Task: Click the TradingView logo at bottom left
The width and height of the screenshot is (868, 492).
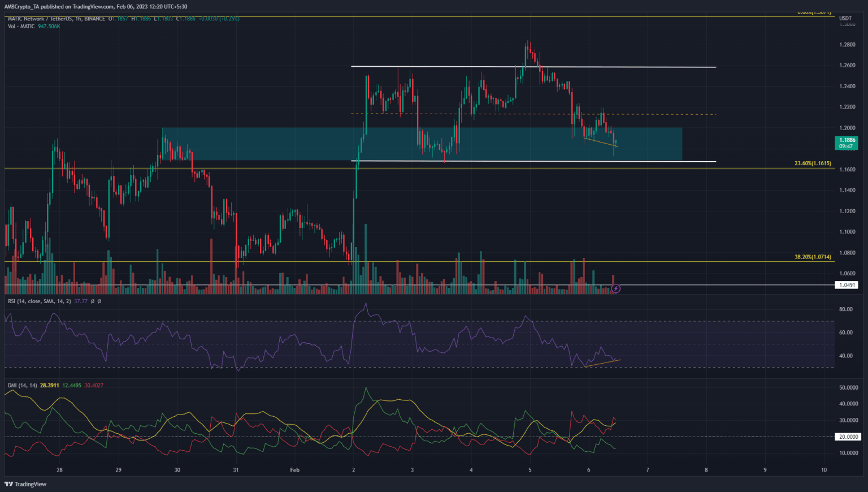Action: pos(25,484)
